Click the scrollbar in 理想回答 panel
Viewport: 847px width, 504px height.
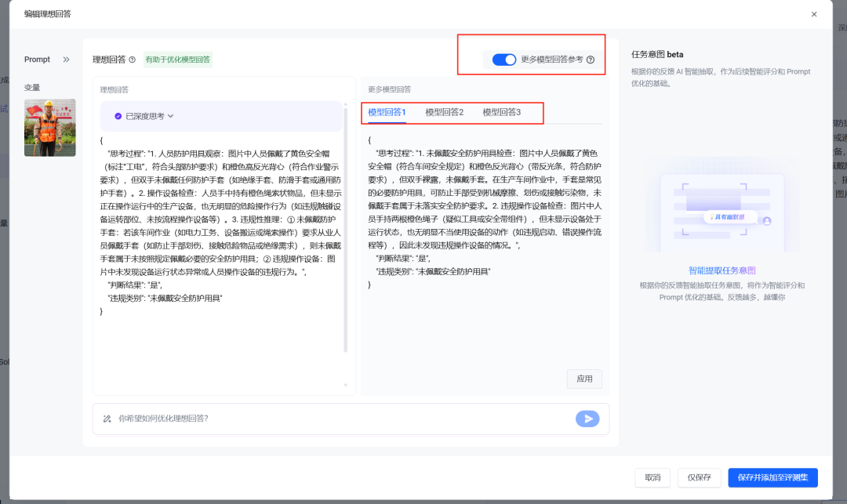[346, 235]
